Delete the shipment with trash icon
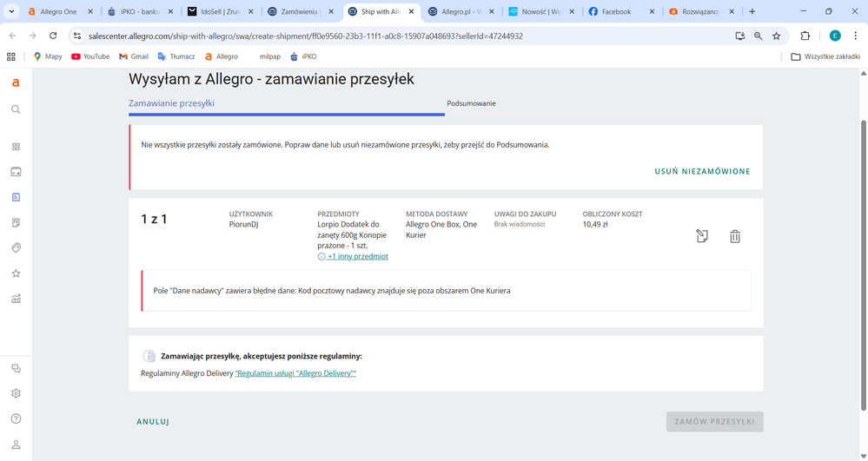 point(734,236)
